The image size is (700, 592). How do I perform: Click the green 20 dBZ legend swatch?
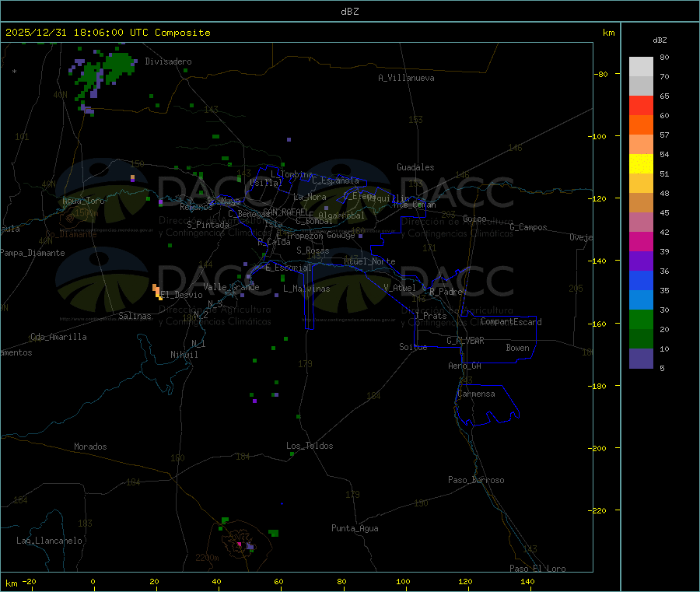pos(641,319)
